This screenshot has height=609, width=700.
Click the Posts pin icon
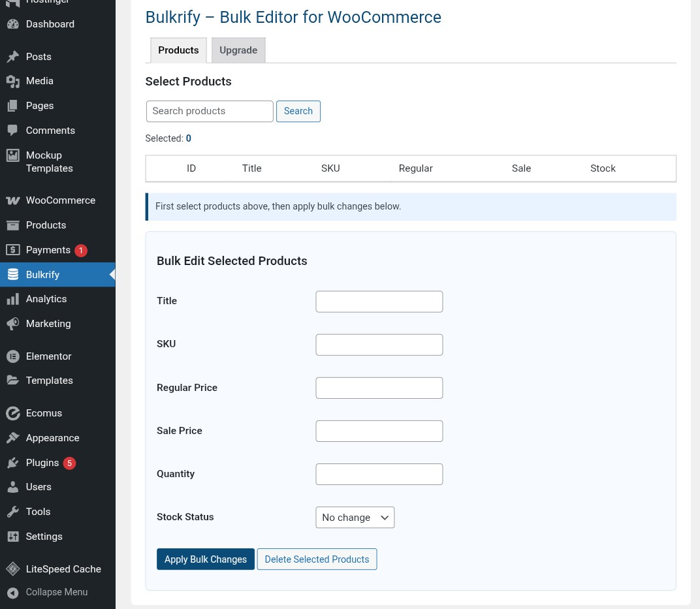(12, 57)
